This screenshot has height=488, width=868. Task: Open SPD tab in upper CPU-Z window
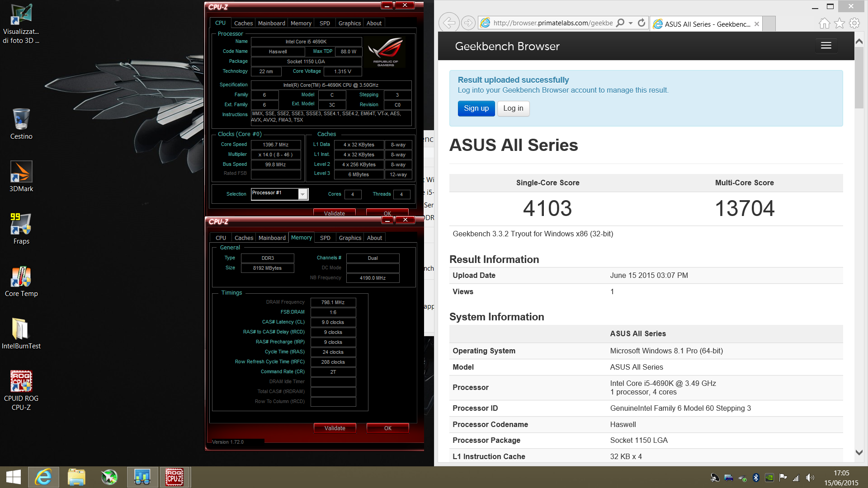point(325,23)
